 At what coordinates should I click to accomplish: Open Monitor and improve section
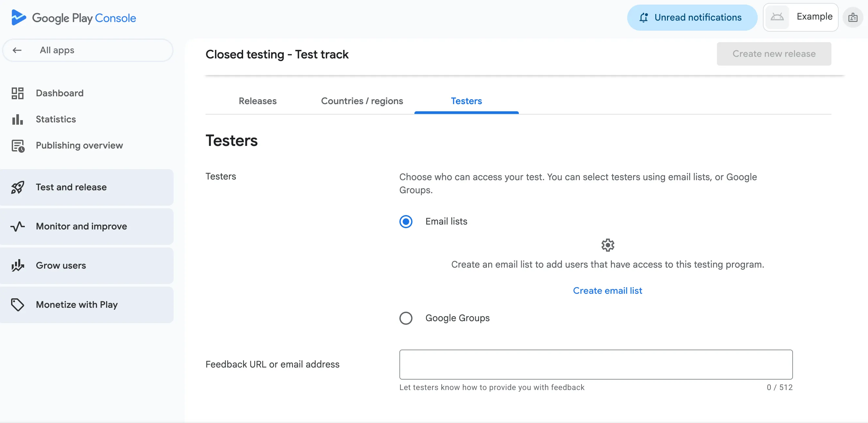tap(81, 226)
